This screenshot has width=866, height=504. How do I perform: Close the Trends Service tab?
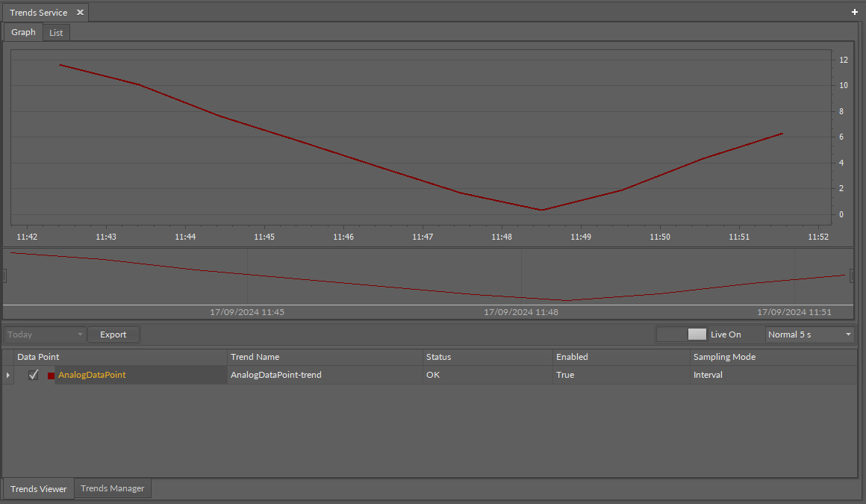tap(80, 13)
